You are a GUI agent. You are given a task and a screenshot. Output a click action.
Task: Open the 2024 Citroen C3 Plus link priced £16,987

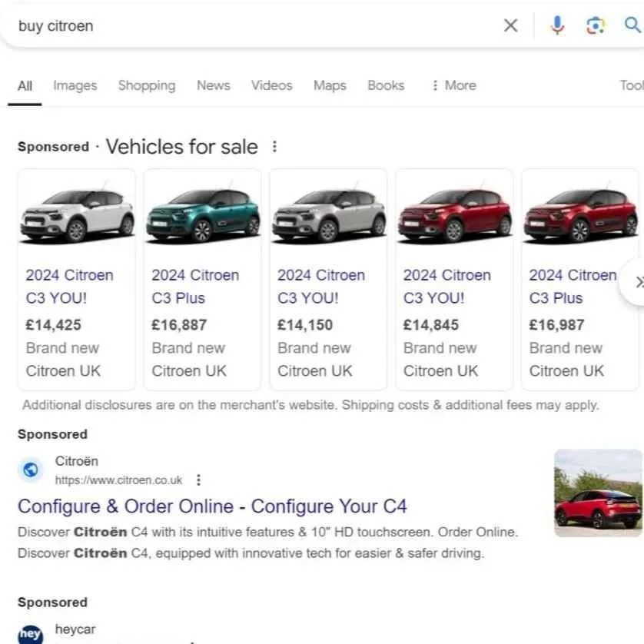pos(573,287)
